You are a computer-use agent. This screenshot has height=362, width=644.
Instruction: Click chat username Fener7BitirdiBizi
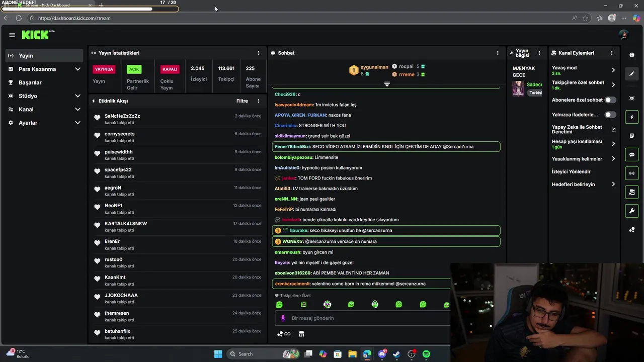tap(292, 146)
